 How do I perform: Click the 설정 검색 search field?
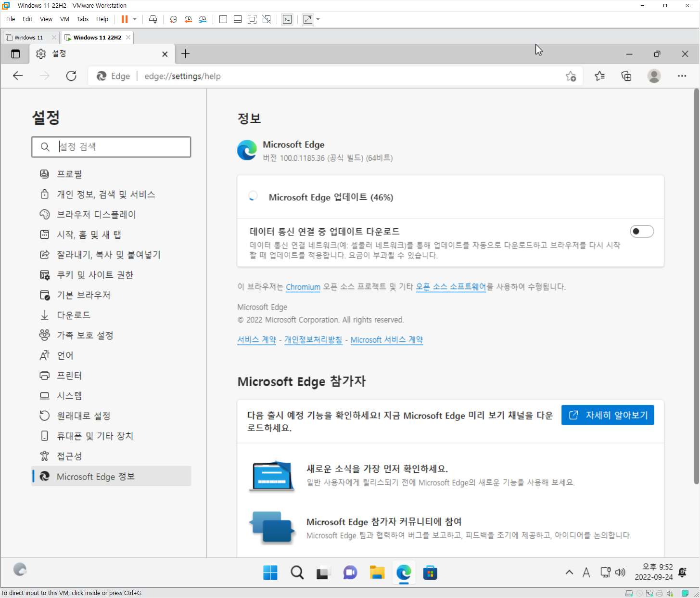point(111,147)
